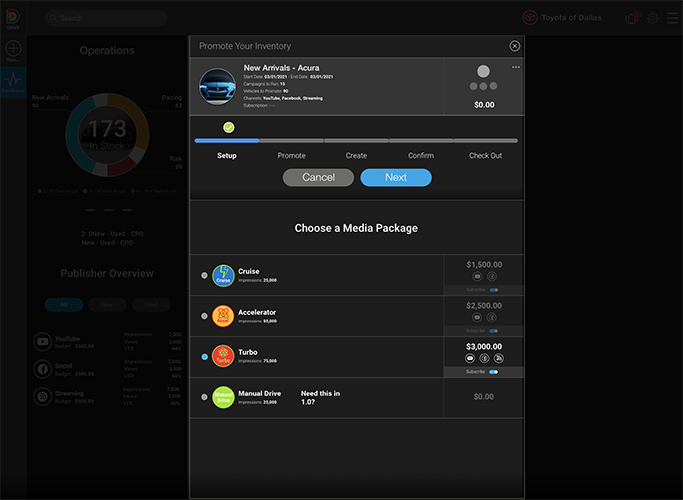This screenshot has width=683, height=500.
Task: Open the three-dot menu on campaign card
Action: pyautogui.click(x=516, y=67)
